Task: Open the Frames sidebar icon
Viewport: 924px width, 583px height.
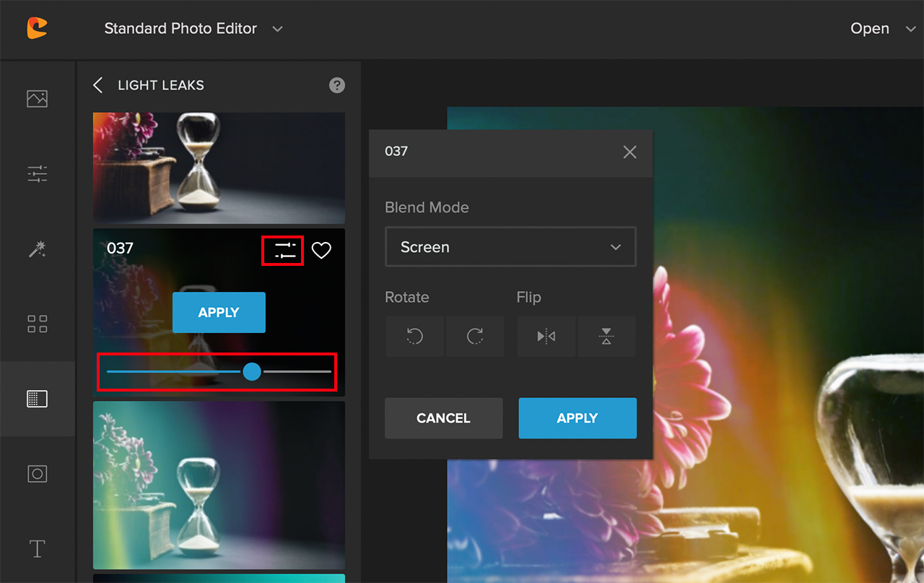Action: pos(37,473)
